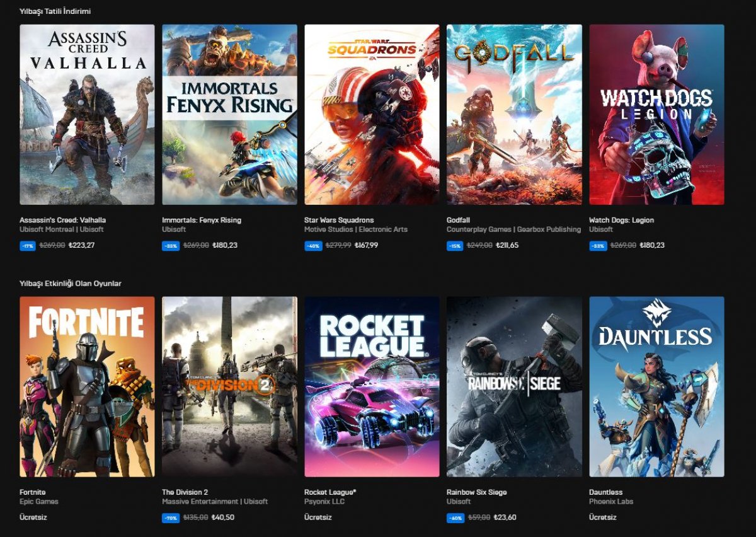Viewport: 756px width, 537px height.
Task: Open the Fortnite cover art
Action: pyautogui.click(x=87, y=387)
